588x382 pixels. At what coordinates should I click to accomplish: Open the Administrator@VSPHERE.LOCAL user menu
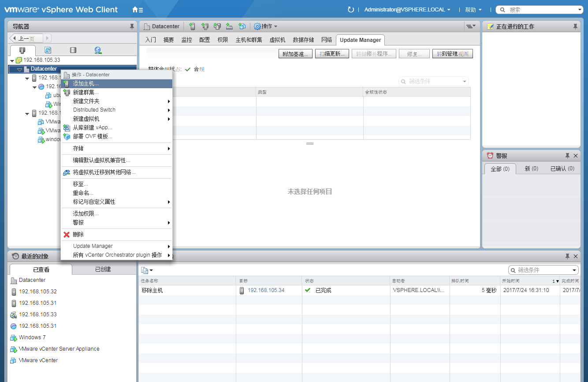coord(407,10)
